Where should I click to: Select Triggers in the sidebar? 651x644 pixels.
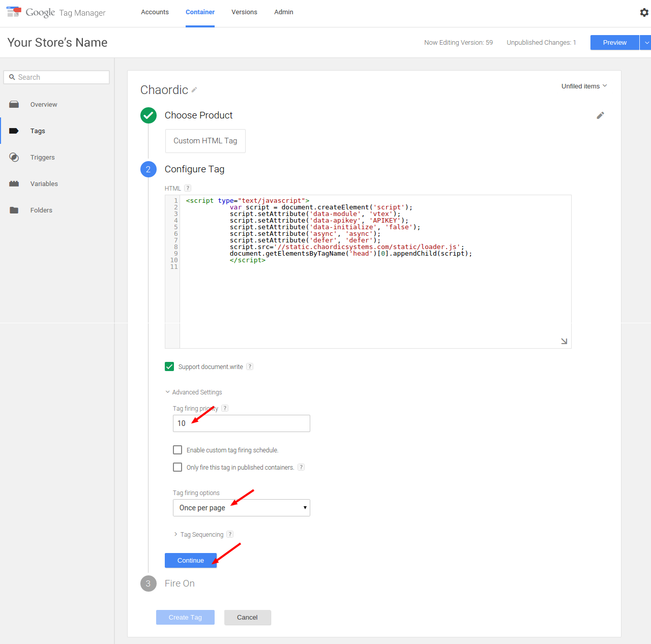point(43,158)
